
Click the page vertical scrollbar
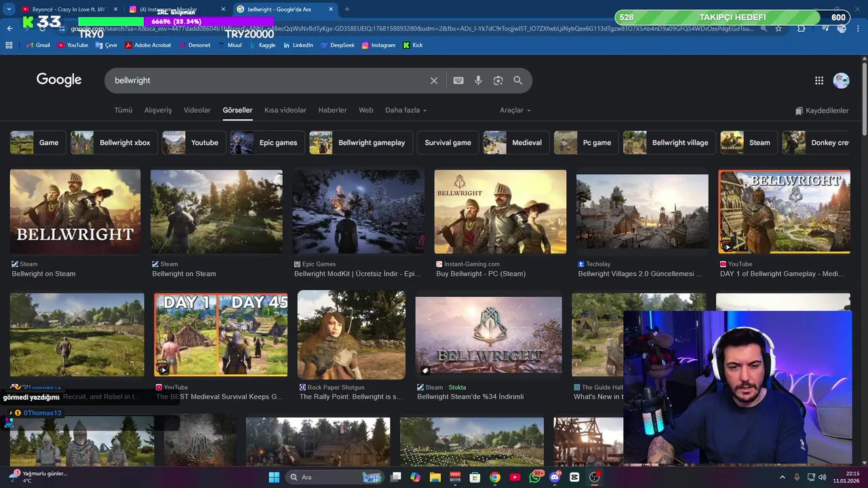tap(864, 98)
